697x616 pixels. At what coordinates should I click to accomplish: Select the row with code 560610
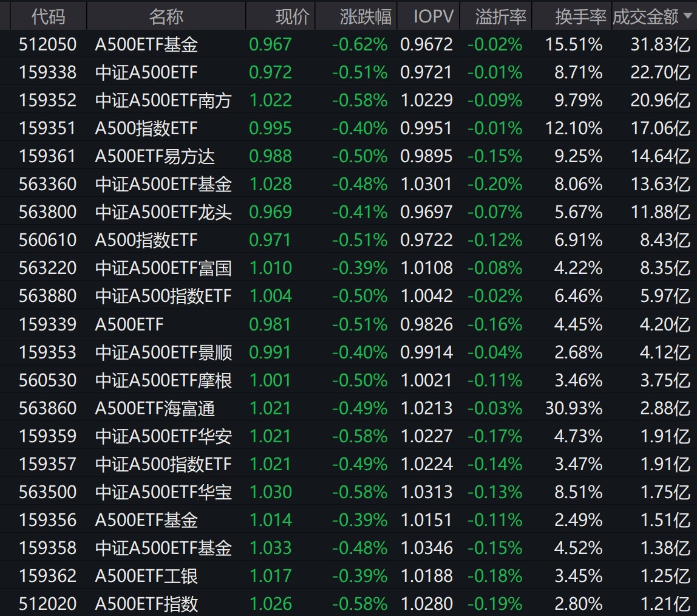[x=47, y=240]
